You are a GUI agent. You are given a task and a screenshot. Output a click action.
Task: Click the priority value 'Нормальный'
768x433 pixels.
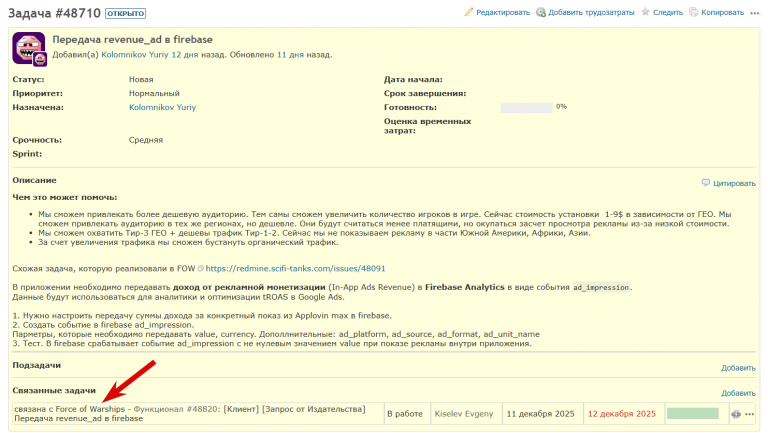[x=154, y=93]
